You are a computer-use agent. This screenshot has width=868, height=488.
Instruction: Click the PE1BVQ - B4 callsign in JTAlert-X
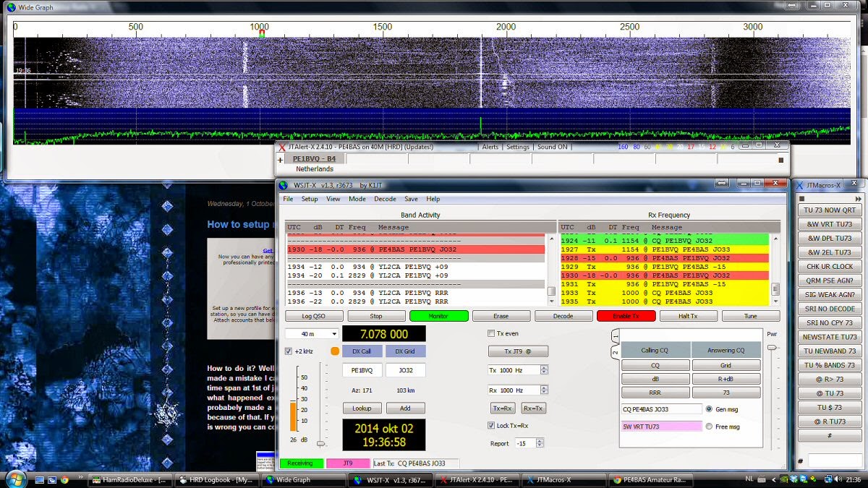click(314, 159)
